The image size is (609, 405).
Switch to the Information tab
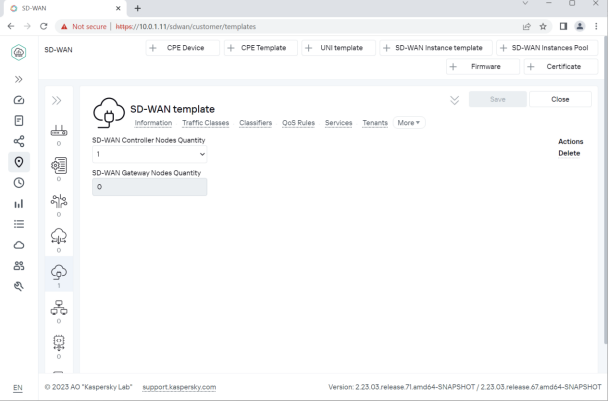click(153, 123)
